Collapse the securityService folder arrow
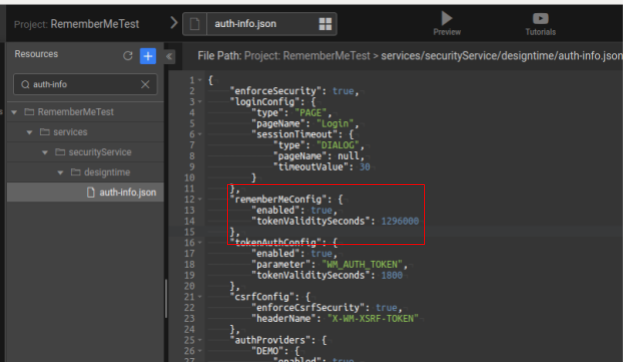623x362 pixels. 45,153
